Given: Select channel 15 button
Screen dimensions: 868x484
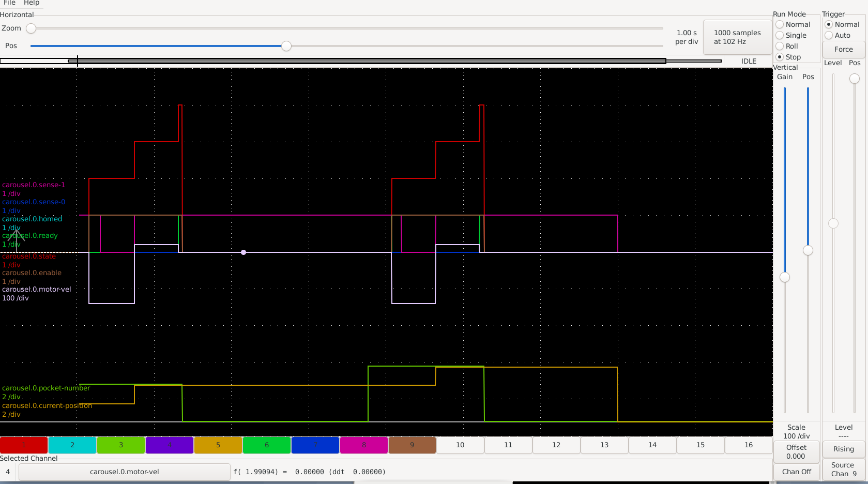Looking at the screenshot, I should coord(701,445).
